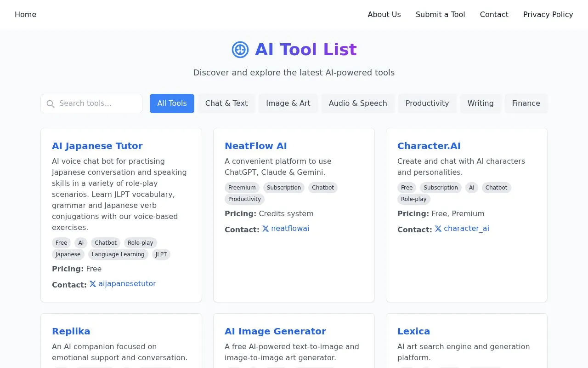Viewport: 588px width, 368px height.
Task: Click the Role-play tag on Character.AI
Action: [414, 199]
